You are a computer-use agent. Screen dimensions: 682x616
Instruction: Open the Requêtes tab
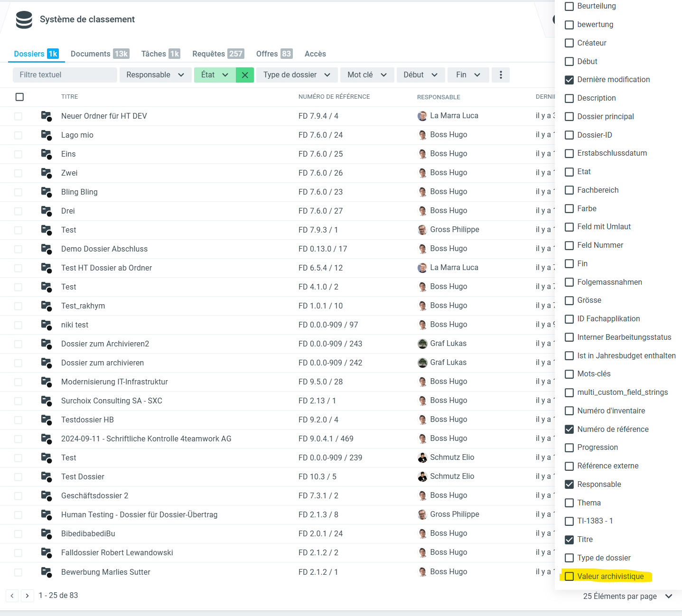coord(217,54)
